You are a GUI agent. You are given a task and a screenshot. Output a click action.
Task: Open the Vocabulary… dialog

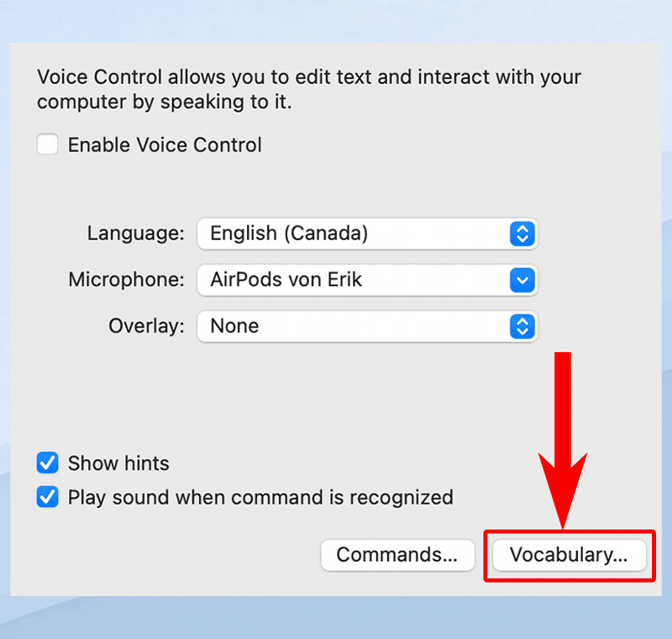pos(569,555)
